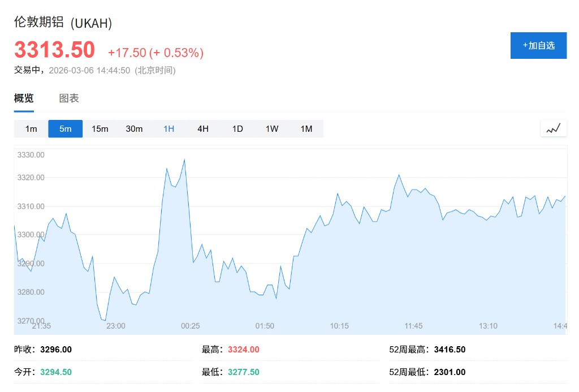Select the 1H timeframe
579x392 pixels.
tap(168, 129)
